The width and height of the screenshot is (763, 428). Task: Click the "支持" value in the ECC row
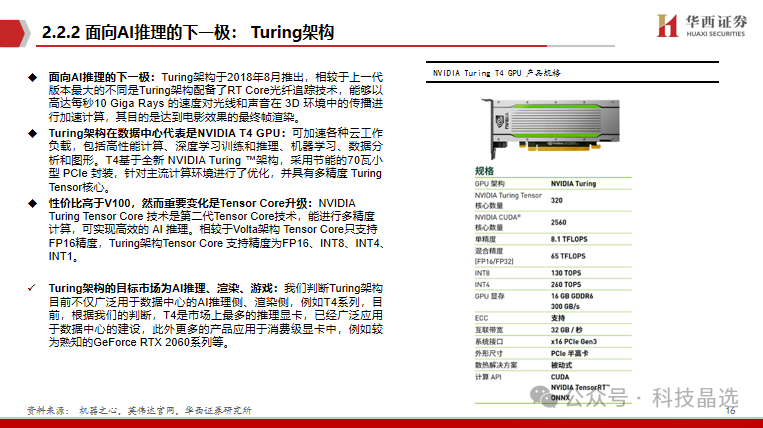558,318
